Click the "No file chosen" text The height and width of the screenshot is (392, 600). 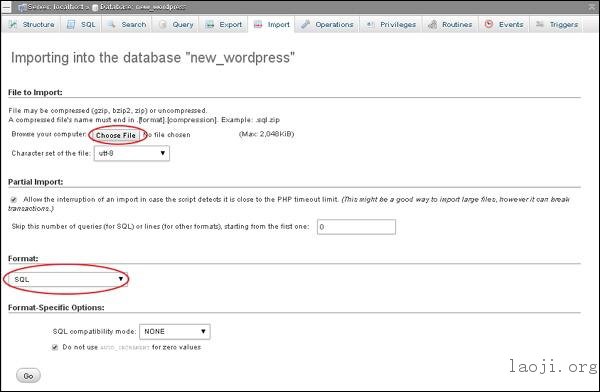tap(167, 135)
